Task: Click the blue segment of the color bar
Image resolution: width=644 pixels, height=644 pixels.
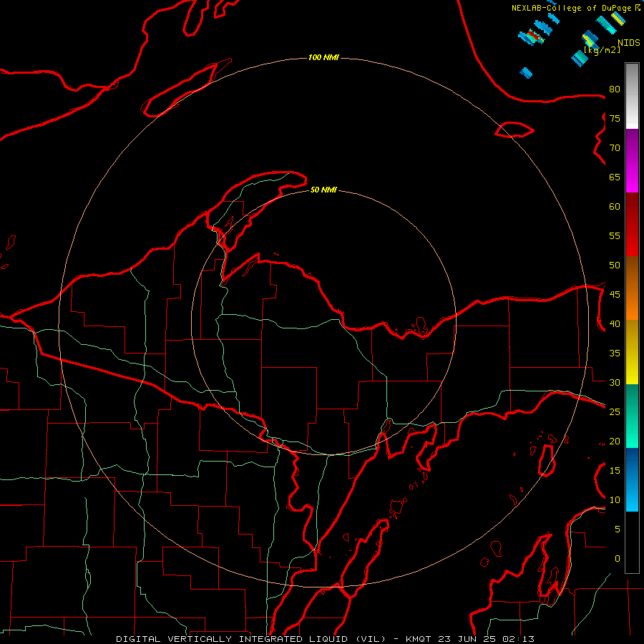Action: tap(632, 479)
